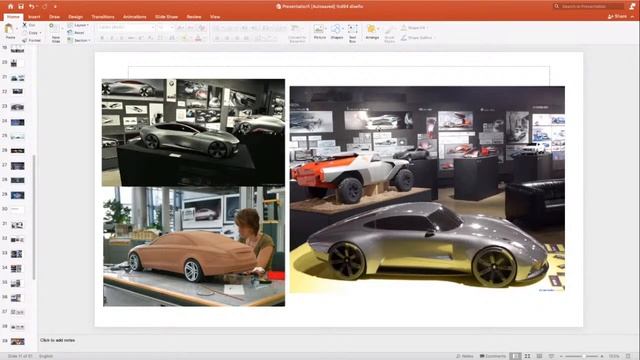
Task: Collapse the ribbon using chevron beside Share
Action: (633, 16)
